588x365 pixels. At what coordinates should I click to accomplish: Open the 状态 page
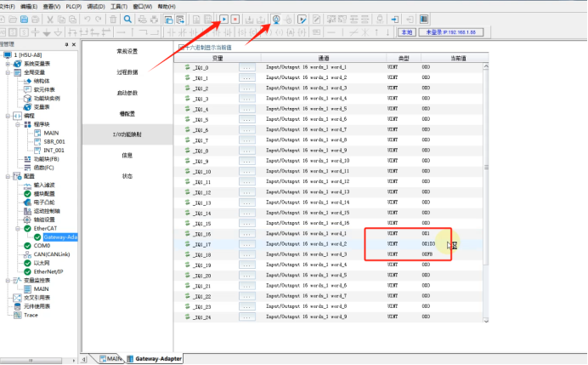[127, 176]
